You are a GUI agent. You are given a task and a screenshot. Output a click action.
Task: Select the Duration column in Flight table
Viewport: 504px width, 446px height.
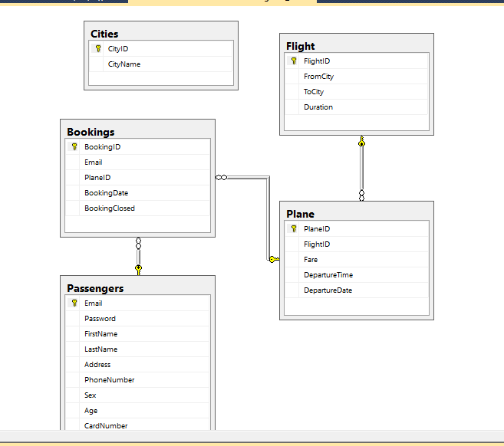(318, 107)
